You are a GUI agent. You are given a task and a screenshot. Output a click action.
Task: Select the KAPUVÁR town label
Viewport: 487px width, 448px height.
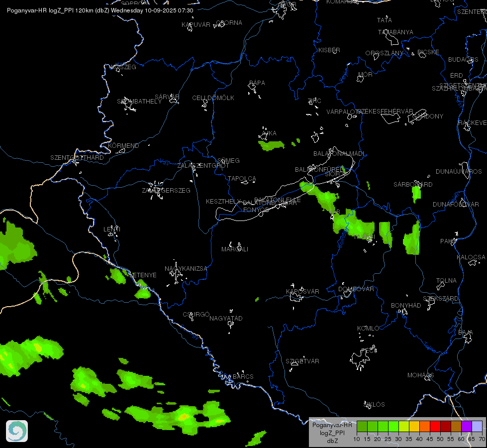(x=196, y=24)
